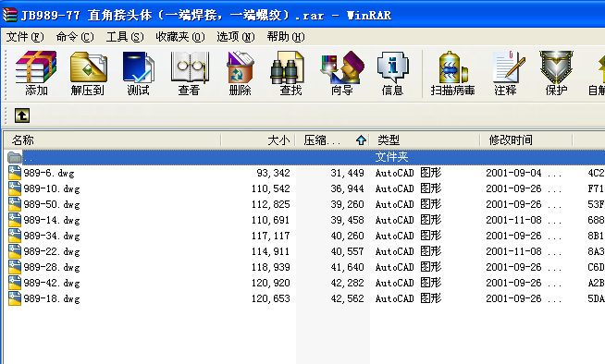Select file name 989-42.dwg
This screenshot has height=364, width=605.
point(52,283)
